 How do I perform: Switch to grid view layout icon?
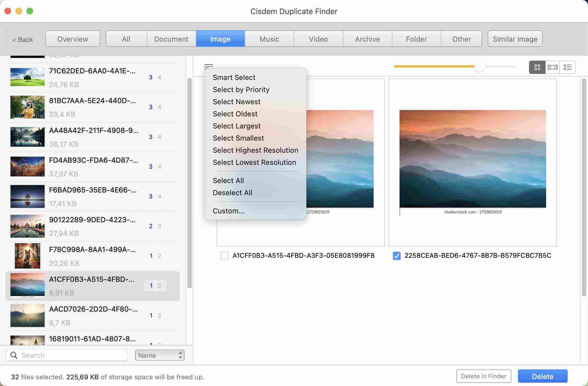(537, 67)
